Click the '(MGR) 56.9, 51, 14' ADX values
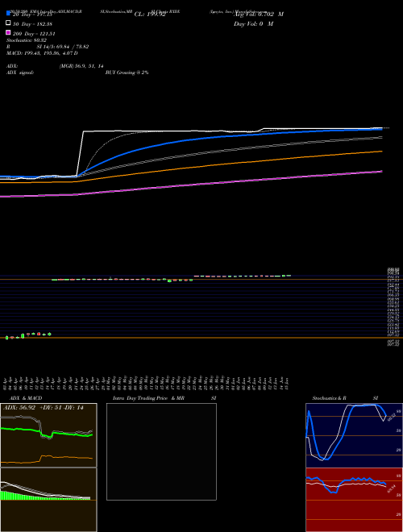The image size is (403, 532). coord(81,66)
